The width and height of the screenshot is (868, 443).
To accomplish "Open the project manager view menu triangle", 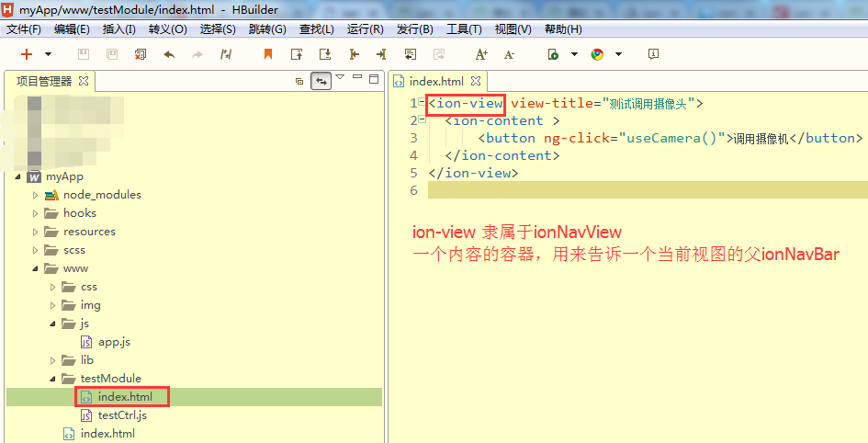I will tap(340, 77).
